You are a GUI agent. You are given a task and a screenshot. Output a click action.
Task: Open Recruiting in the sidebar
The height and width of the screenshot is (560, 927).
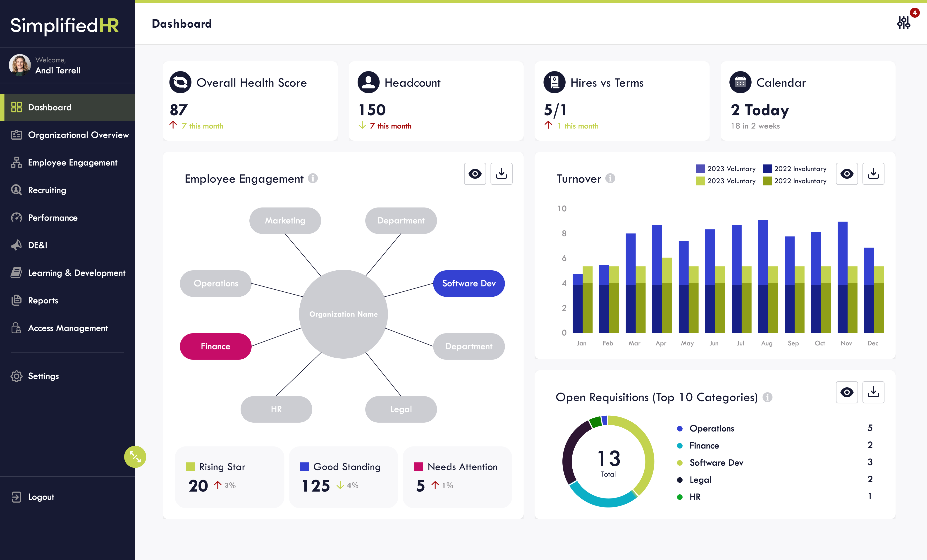[x=47, y=190]
